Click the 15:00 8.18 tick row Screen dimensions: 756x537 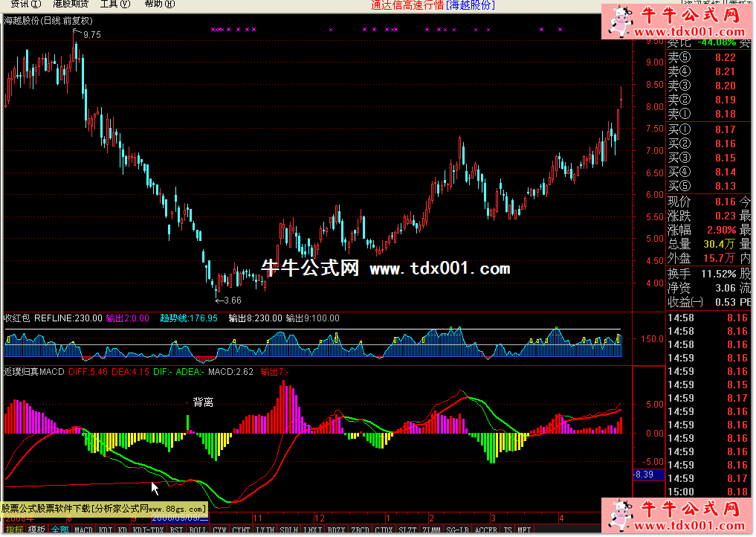708,492
